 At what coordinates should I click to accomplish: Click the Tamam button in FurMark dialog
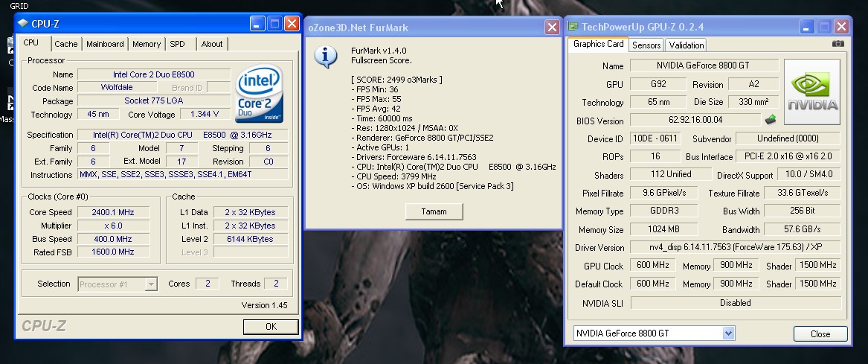point(434,211)
